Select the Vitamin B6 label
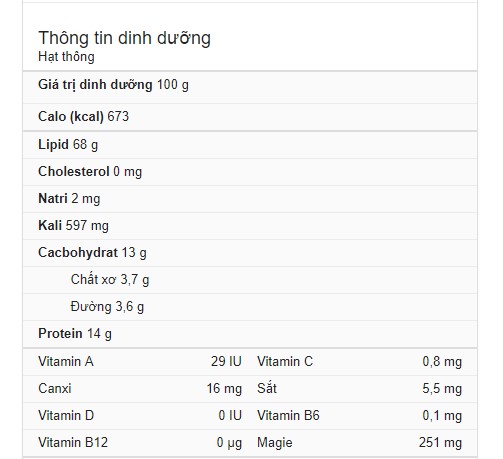 pyautogui.click(x=288, y=416)
